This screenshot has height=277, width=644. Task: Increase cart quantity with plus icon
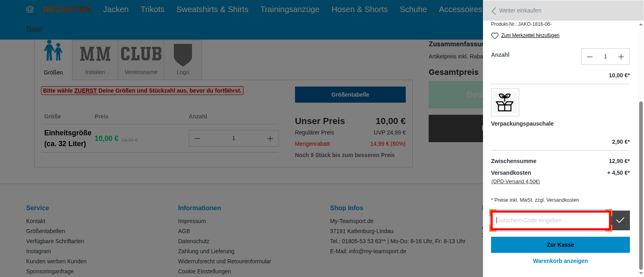(621, 57)
